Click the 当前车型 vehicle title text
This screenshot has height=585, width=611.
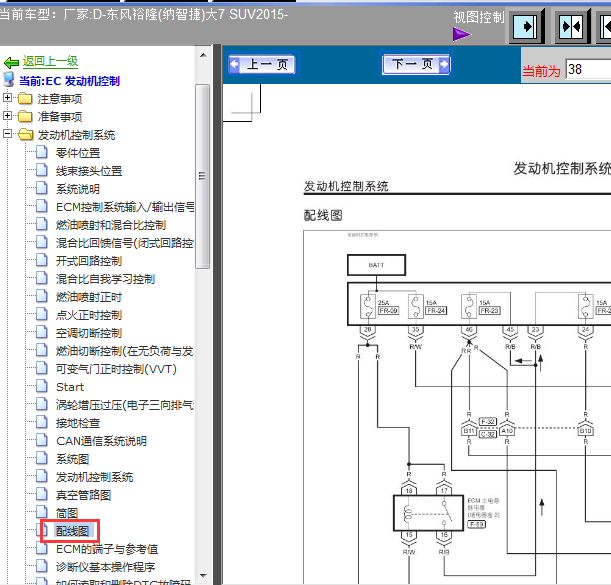tap(144, 15)
